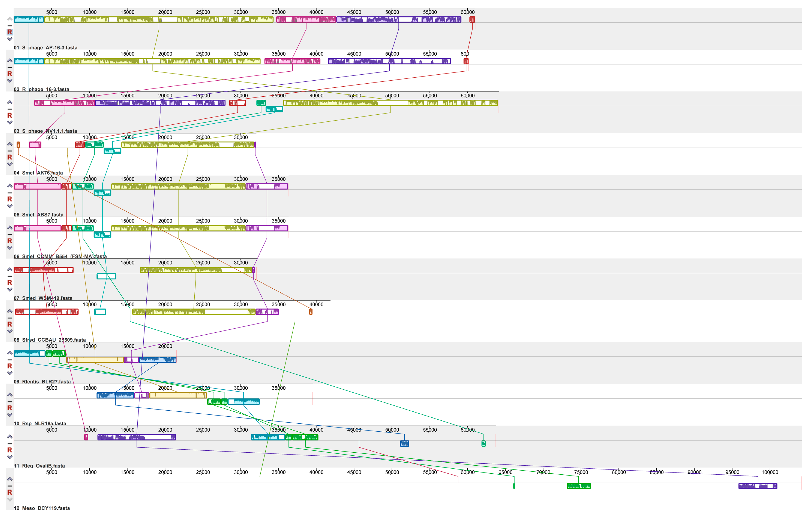This screenshot has width=812, height=516.
Task: Move 04_Smel_AK76 genome down one row
Action: [x=10, y=164]
